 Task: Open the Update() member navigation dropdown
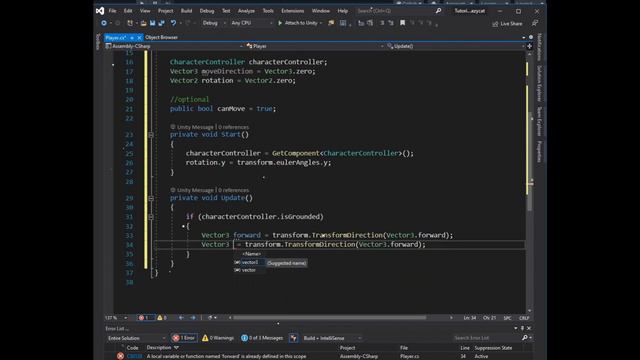pos(456,46)
